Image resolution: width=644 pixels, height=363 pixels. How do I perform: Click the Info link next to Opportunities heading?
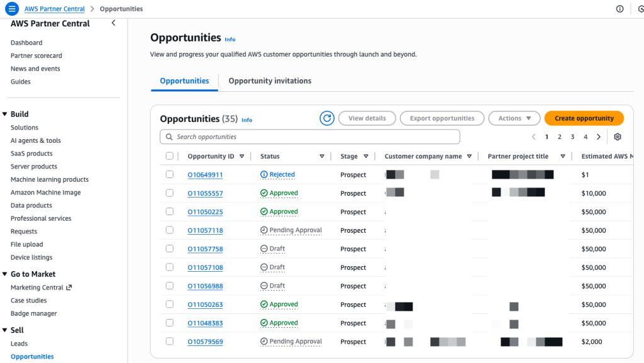pos(230,39)
